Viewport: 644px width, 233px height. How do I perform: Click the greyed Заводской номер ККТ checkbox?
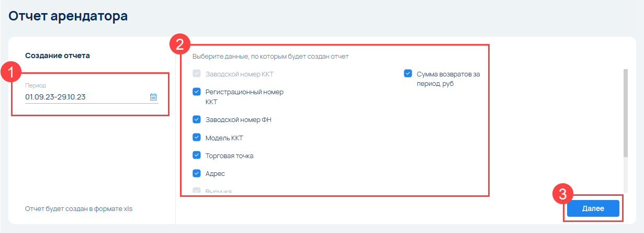(197, 74)
